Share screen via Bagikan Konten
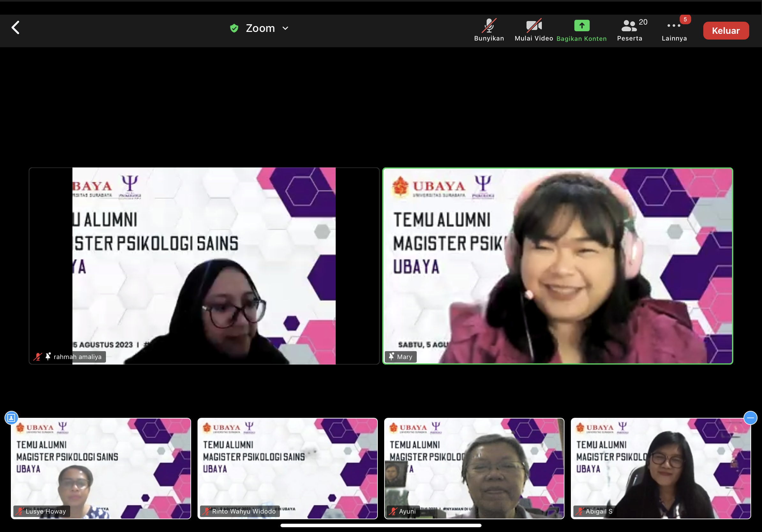 [581, 31]
